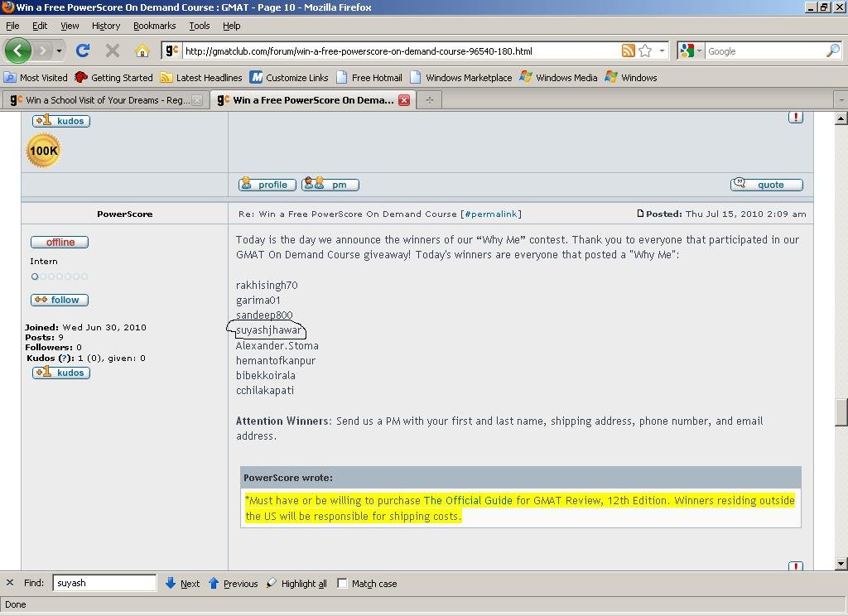
Task: Toggle the Highlight all option
Action: coord(296,584)
